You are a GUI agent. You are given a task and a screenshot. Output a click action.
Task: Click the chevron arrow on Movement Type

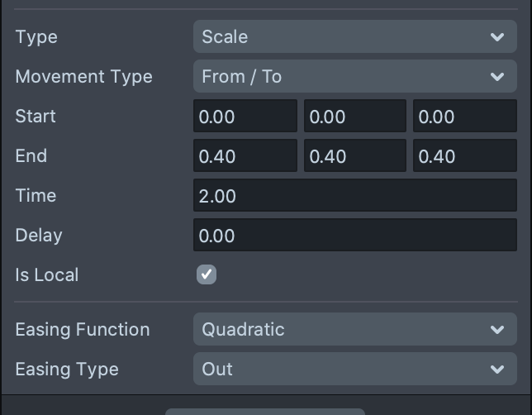[x=497, y=77]
